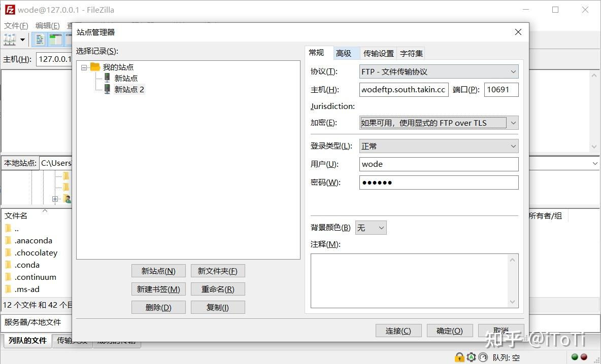601x364 pixels.
Task: Click the message log scroll-down arrow
Action: 594,147
